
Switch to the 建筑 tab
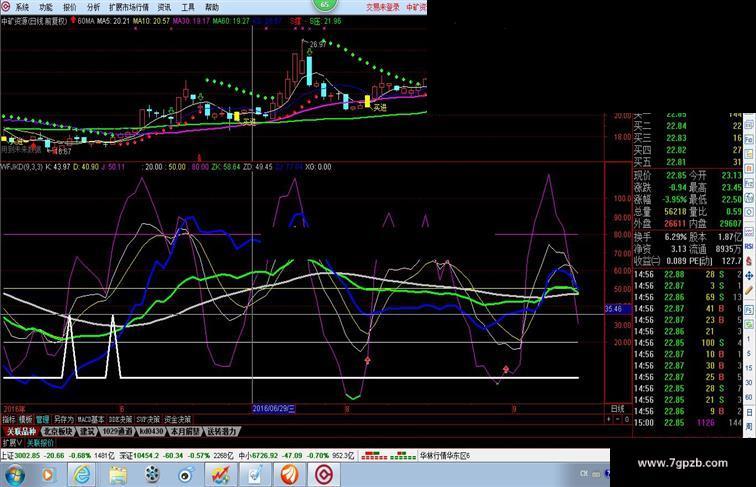click(87, 431)
